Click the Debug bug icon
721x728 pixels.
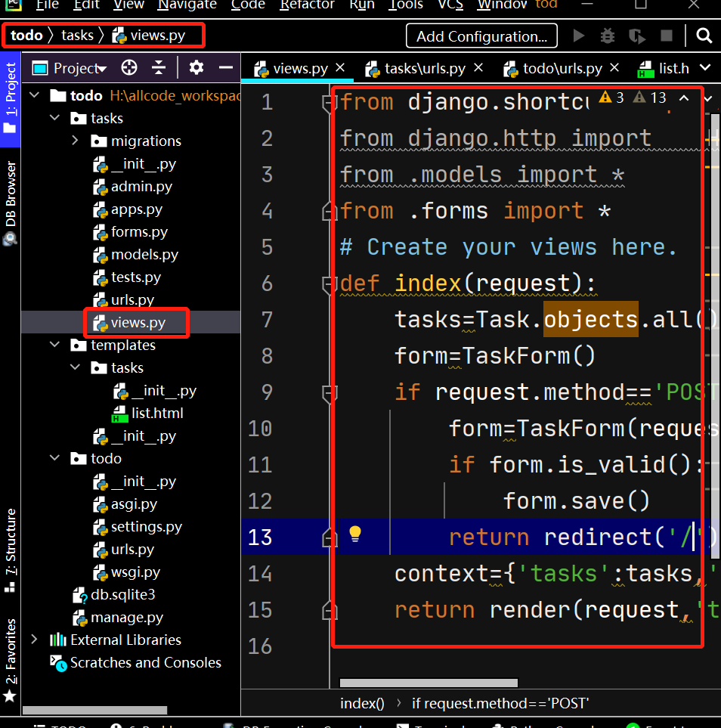pyautogui.click(x=607, y=36)
